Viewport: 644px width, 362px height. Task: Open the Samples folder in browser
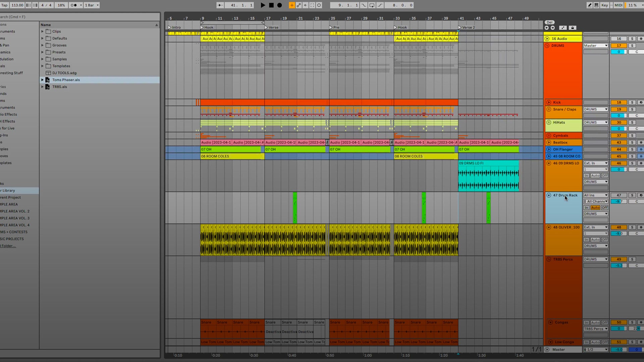pyautogui.click(x=59, y=59)
